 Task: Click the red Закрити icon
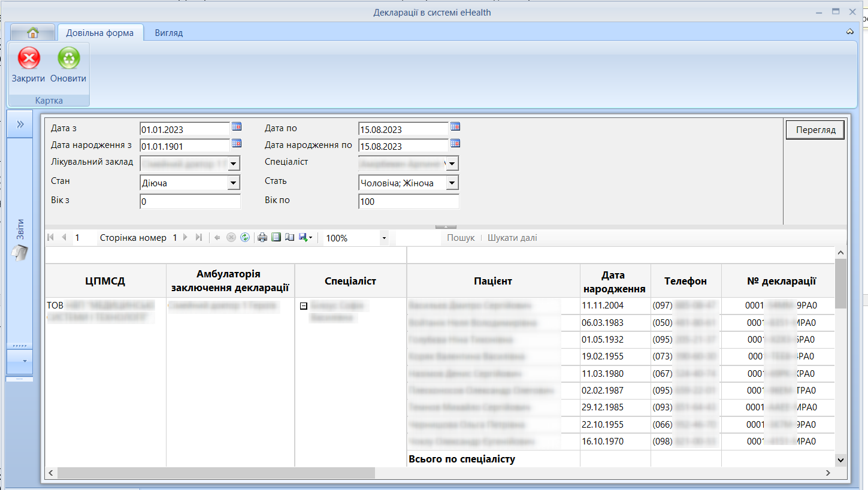point(29,59)
